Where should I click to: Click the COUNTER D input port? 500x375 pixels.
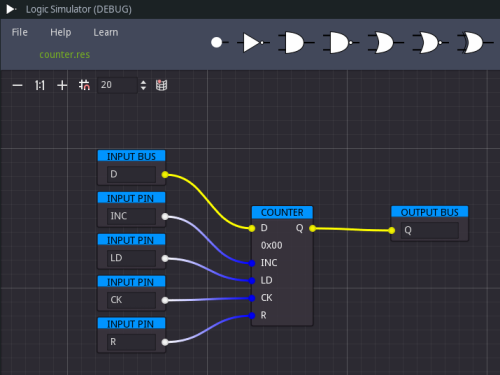[252, 228]
